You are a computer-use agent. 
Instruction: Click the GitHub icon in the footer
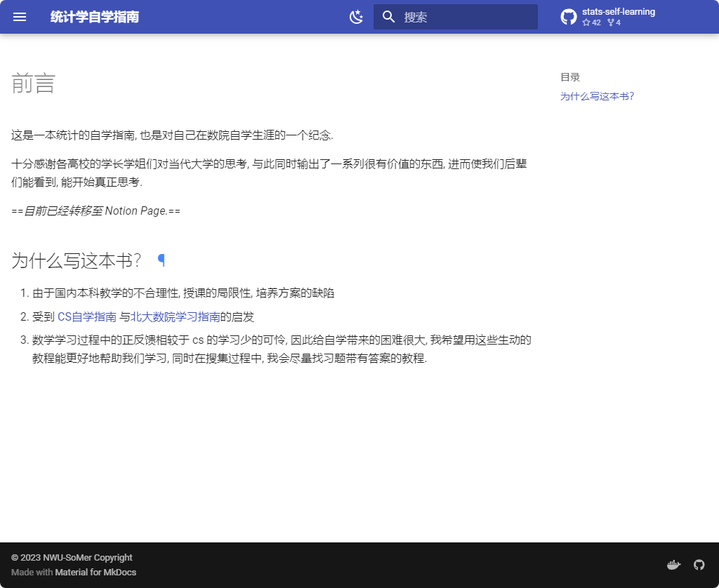click(699, 565)
